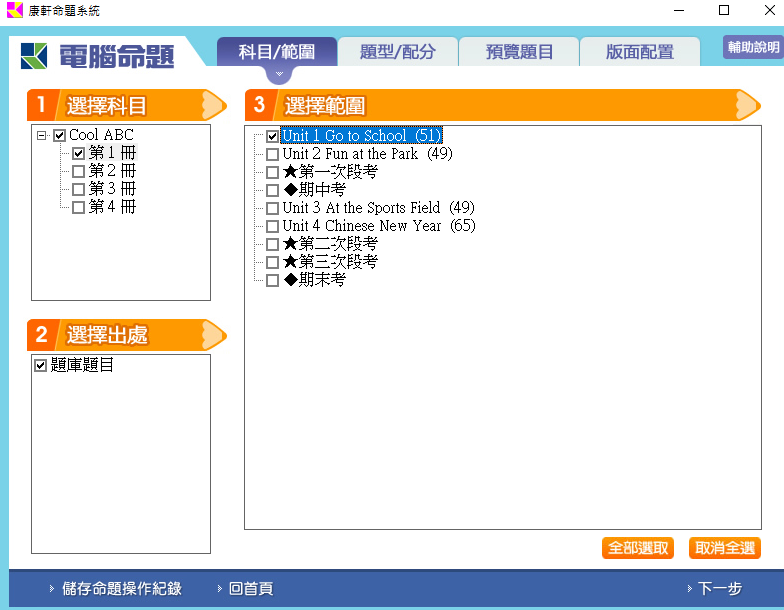Select the ◆期末考 range item
Image resolution: width=784 pixels, height=610 pixels.
coord(314,280)
